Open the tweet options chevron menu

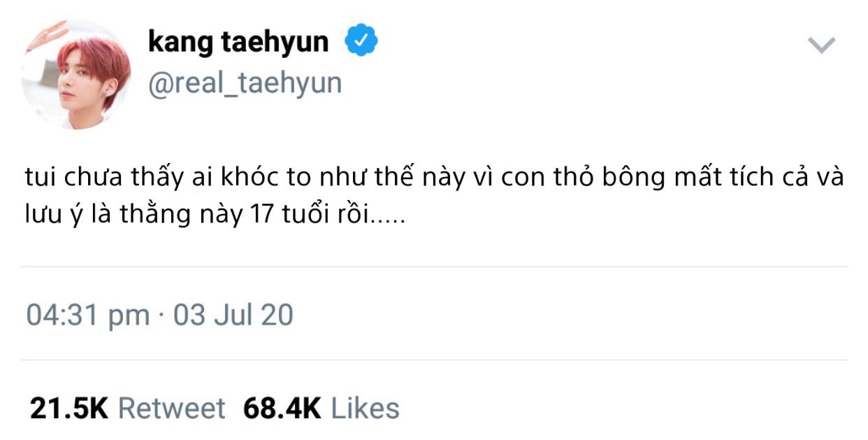tap(821, 46)
